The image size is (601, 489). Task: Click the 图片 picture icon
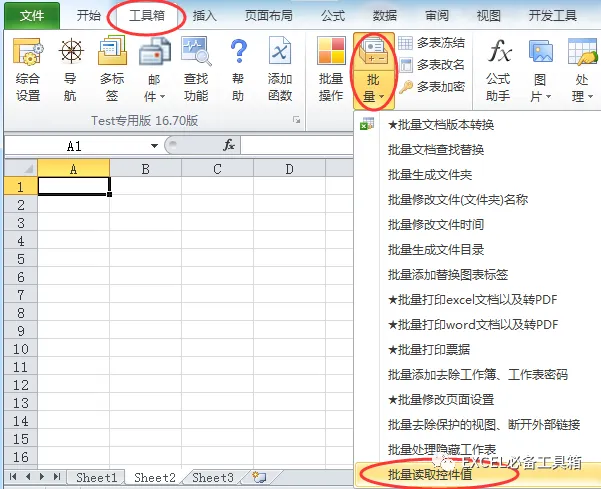[540, 52]
